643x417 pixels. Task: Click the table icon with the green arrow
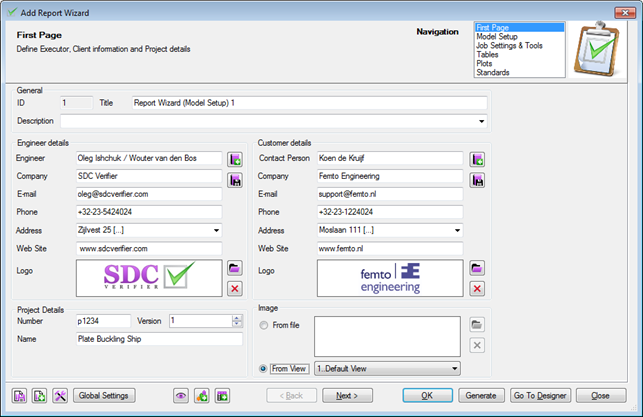pyautogui.click(x=222, y=396)
